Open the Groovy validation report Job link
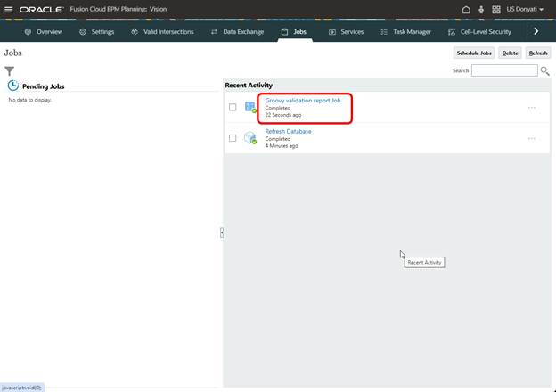 click(x=302, y=101)
